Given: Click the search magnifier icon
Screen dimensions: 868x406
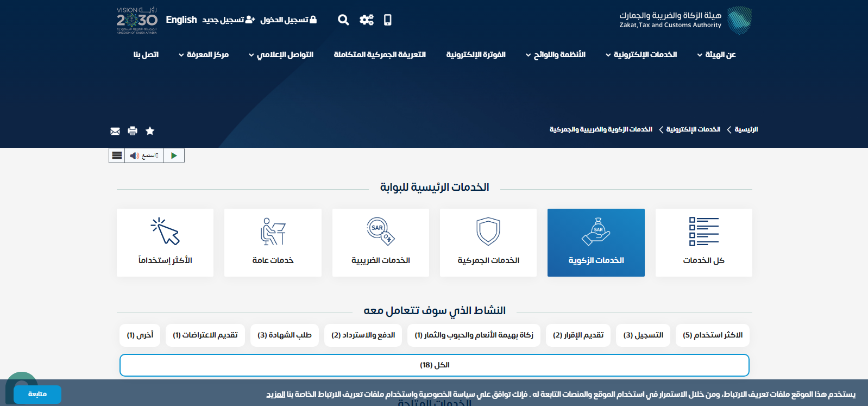Looking at the screenshot, I should (x=343, y=20).
